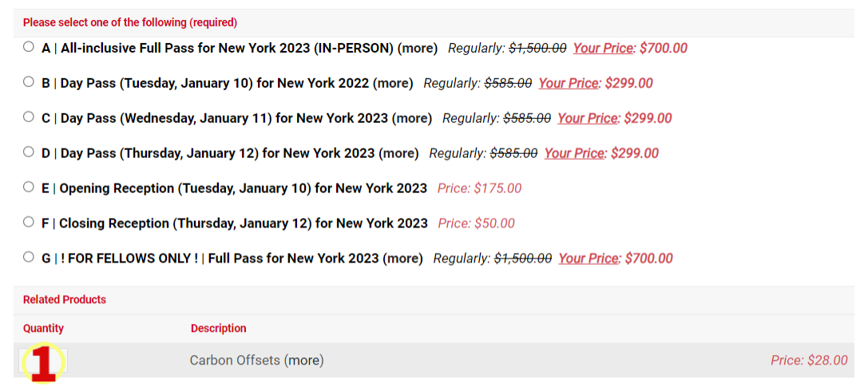Click '(more)' beside Fellows Only Full Pass

402,259
